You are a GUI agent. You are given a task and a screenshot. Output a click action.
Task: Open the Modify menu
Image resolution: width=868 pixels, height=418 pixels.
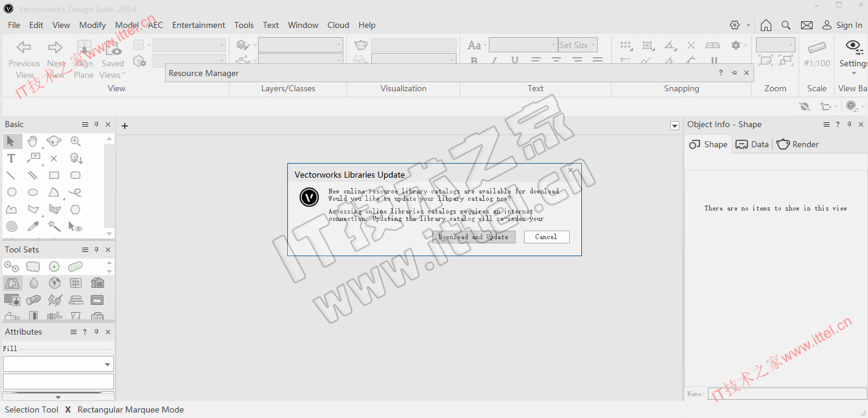coord(93,25)
